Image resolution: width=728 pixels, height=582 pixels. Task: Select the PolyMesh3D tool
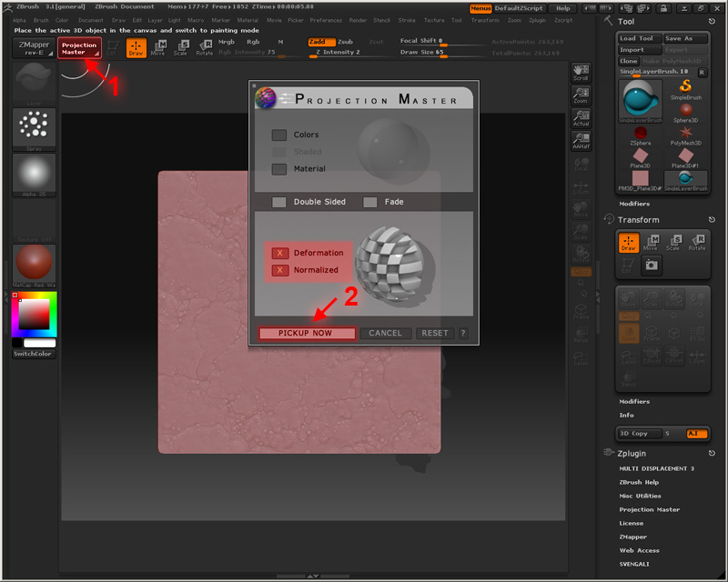click(686, 135)
